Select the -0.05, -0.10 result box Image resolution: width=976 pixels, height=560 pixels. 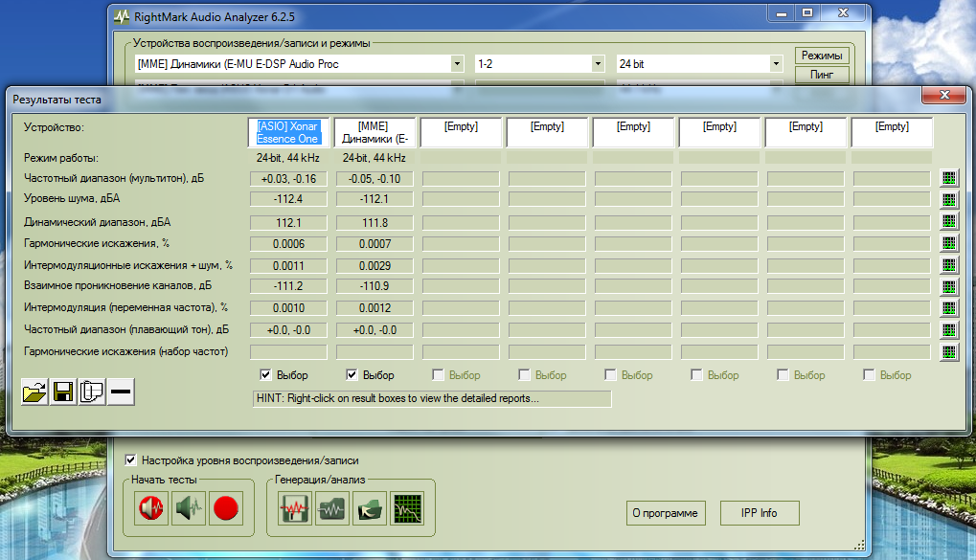[375, 179]
